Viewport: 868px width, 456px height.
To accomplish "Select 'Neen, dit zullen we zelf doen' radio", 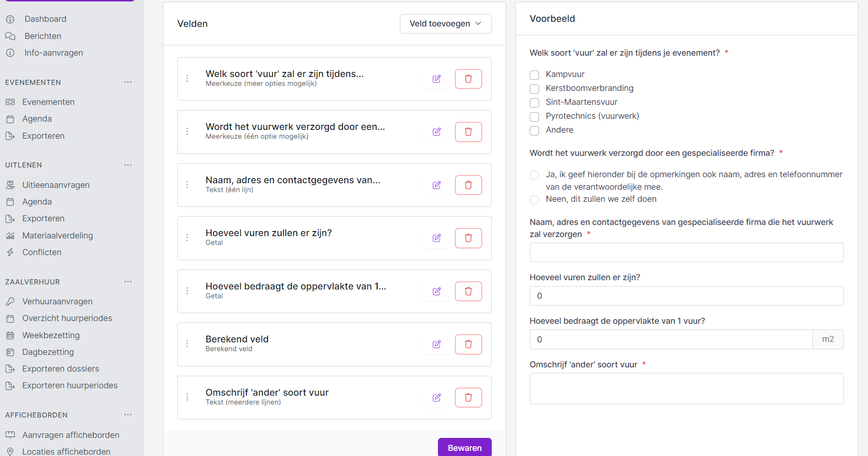I will [534, 199].
